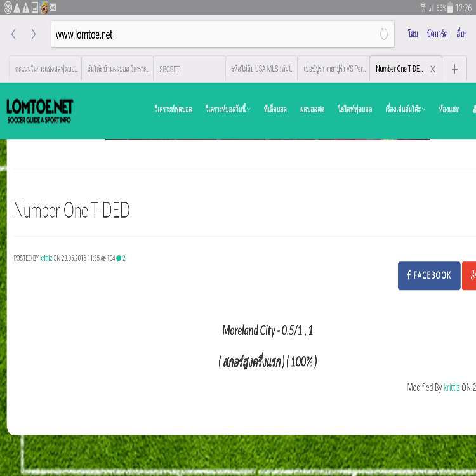Expand the วิเคราะห์บอลวันนี้ dropdown menu
This screenshot has width=476, height=476.
(228, 109)
